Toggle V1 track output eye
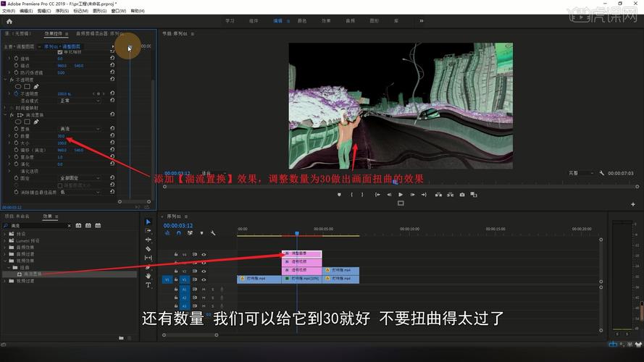 204,279
